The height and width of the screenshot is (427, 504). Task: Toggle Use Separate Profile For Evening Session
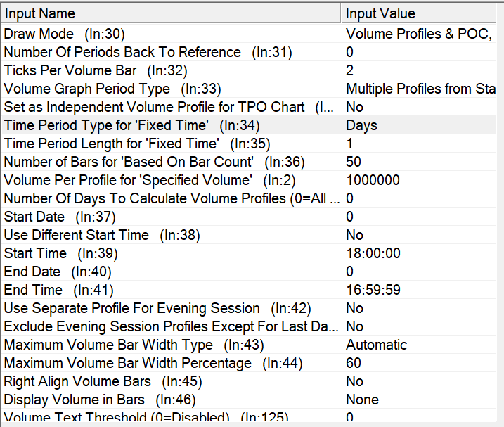pos(419,308)
